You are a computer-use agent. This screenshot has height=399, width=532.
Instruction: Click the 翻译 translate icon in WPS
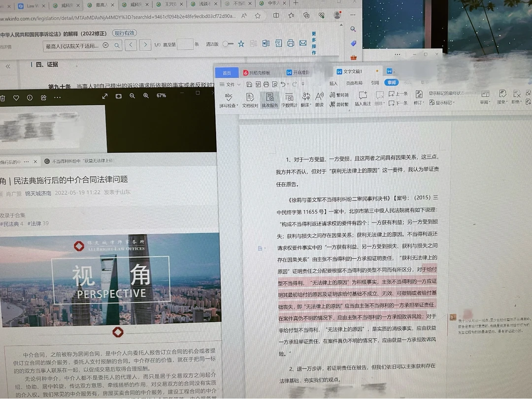point(306,100)
